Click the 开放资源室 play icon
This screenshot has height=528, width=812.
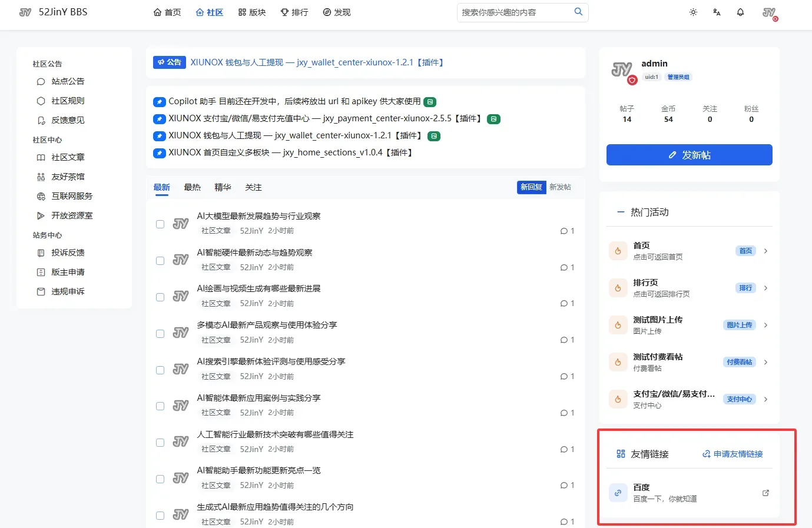(x=41, y=215)
